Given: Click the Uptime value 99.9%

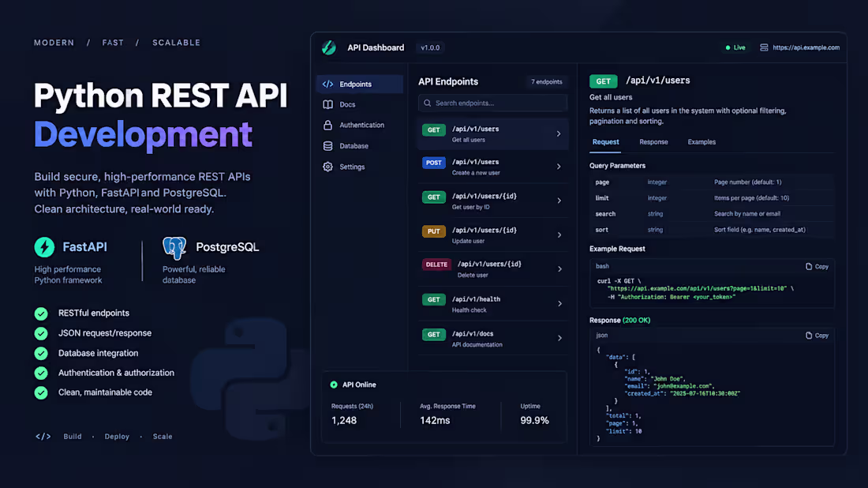Looking at the screenshot, I should click(534, 420).
